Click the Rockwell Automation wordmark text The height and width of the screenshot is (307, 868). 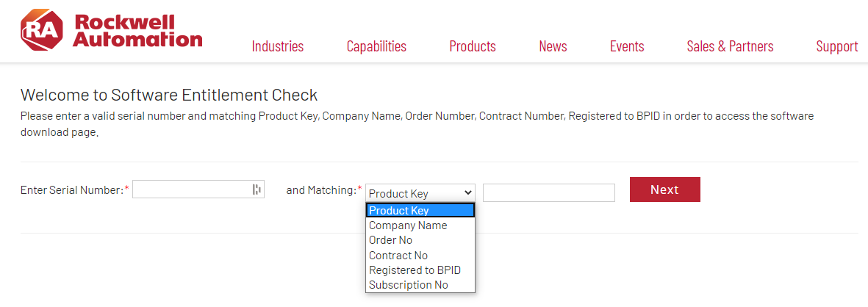coord(137,30)
